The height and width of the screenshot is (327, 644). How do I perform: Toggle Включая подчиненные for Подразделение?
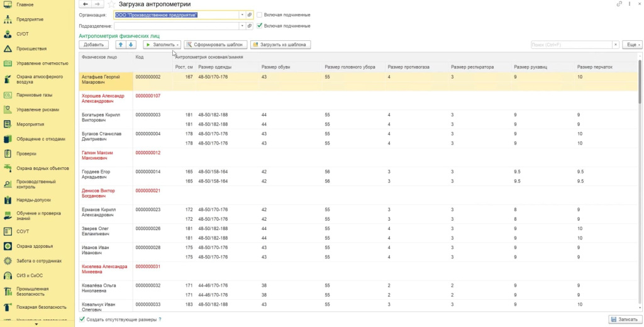tap(259, 26)
